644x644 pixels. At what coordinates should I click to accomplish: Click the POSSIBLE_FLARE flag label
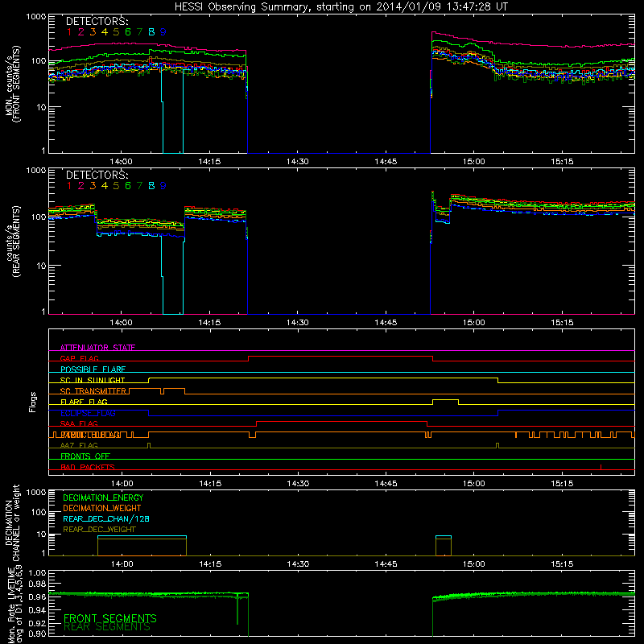click(x=93, y=369)
